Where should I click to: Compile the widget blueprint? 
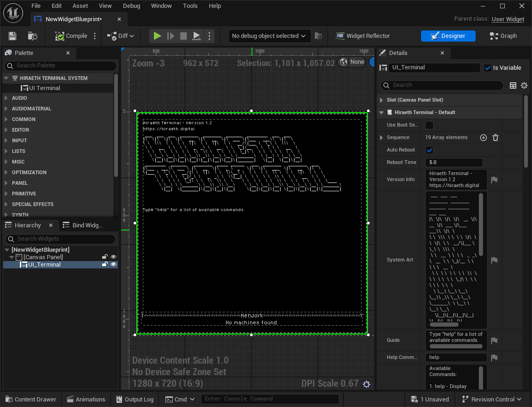pos(71,36)
